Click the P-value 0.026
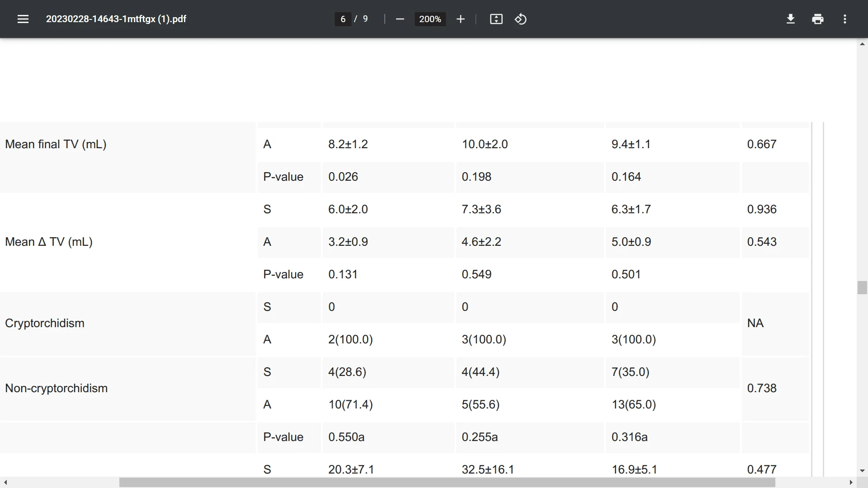 pos(343,177)
